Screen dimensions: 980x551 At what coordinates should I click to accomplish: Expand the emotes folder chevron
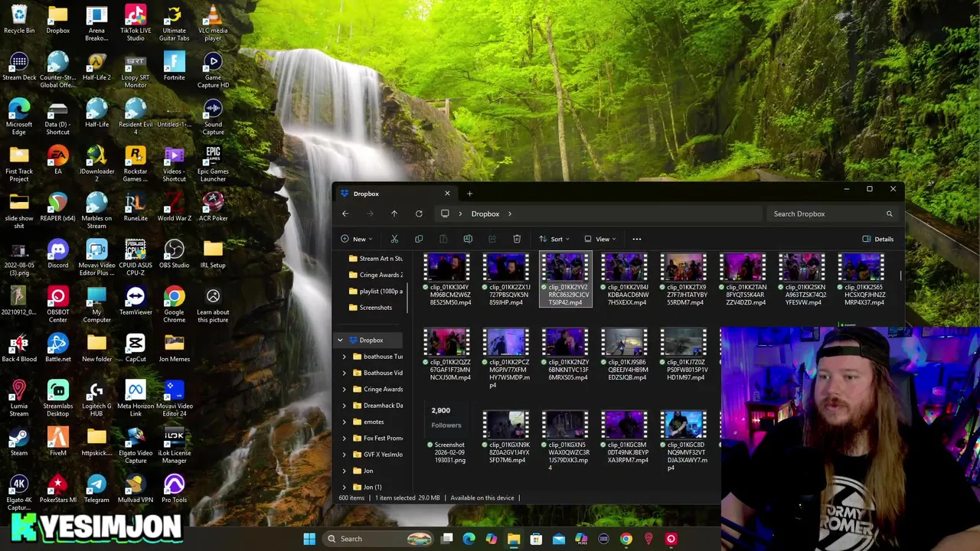[x=344, y=422]
